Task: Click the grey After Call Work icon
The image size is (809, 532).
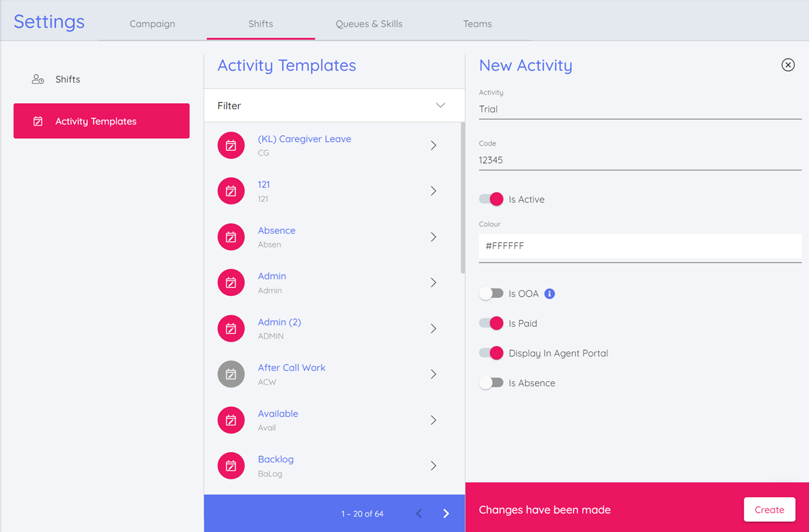Action: coord(231,375)
